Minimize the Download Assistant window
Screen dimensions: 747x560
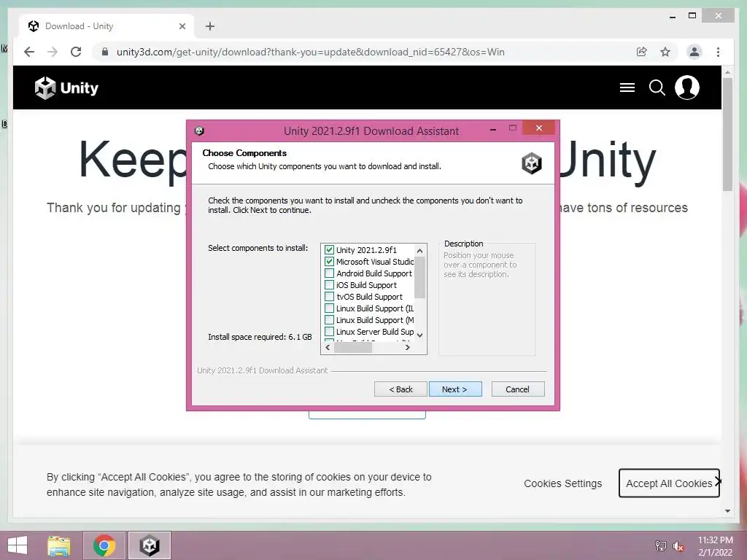coord(493,128)
